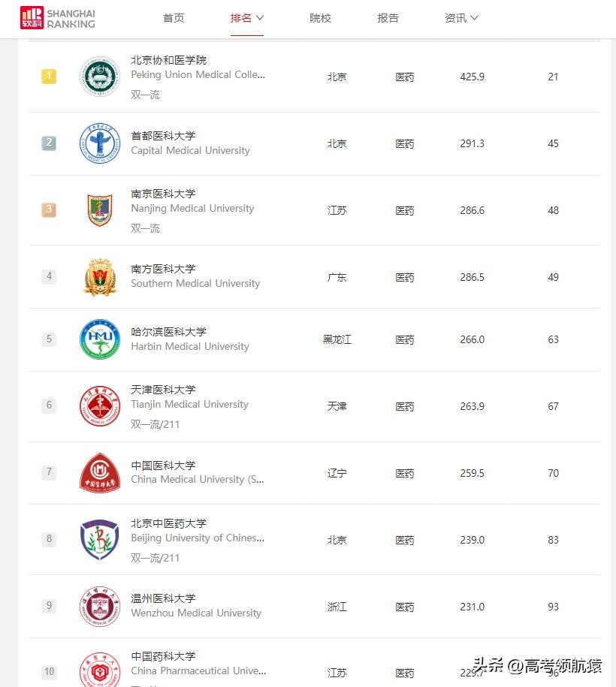
Task: Click the 哈尔滨医科大学 name link
Action: [168, 332]
